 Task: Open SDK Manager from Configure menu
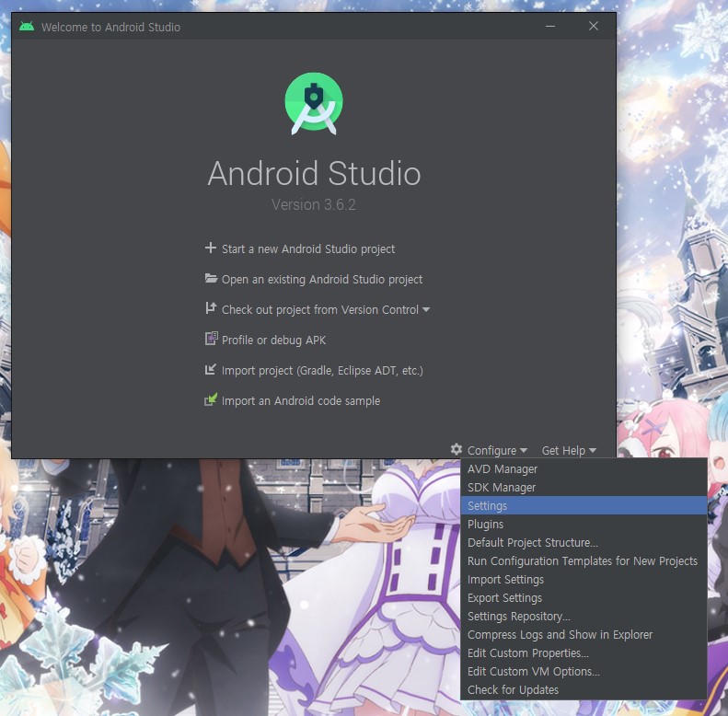[584, 488]
